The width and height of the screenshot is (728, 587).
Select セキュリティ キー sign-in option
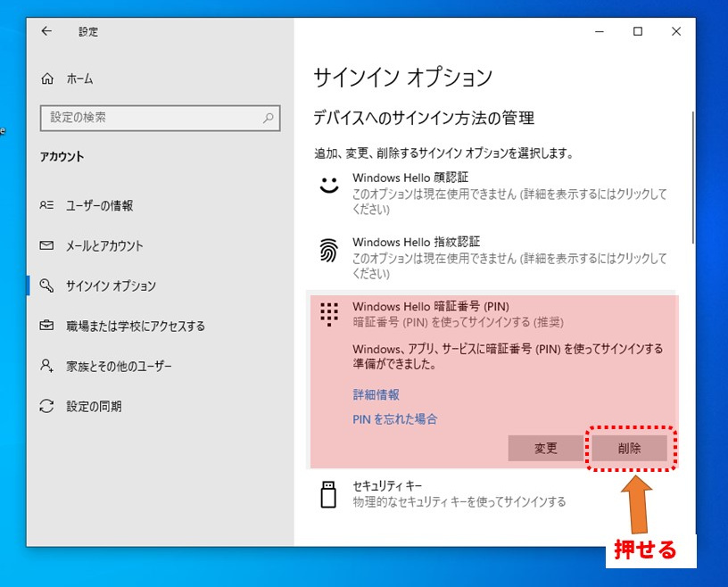(459, 493)
